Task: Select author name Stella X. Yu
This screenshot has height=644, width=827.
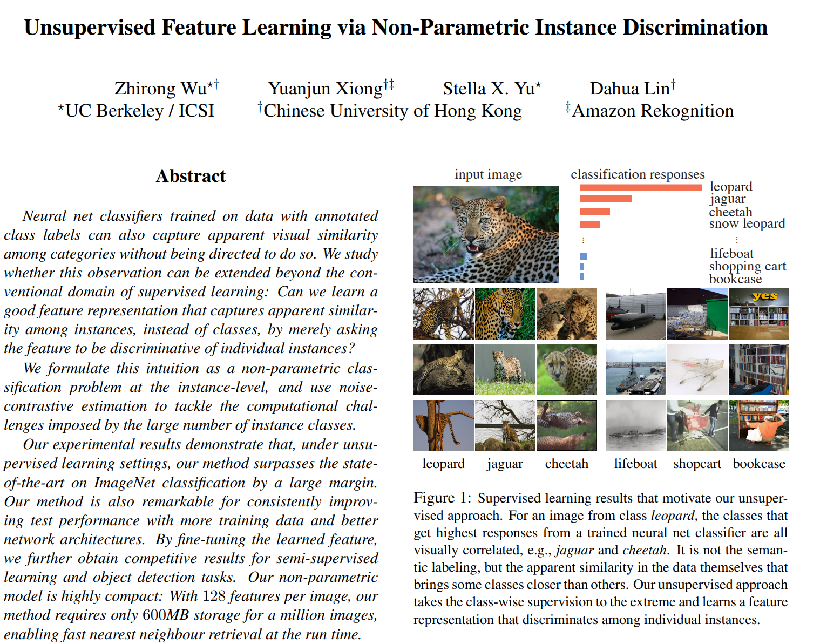Action: pyautogui.click(x=489, y=89)
